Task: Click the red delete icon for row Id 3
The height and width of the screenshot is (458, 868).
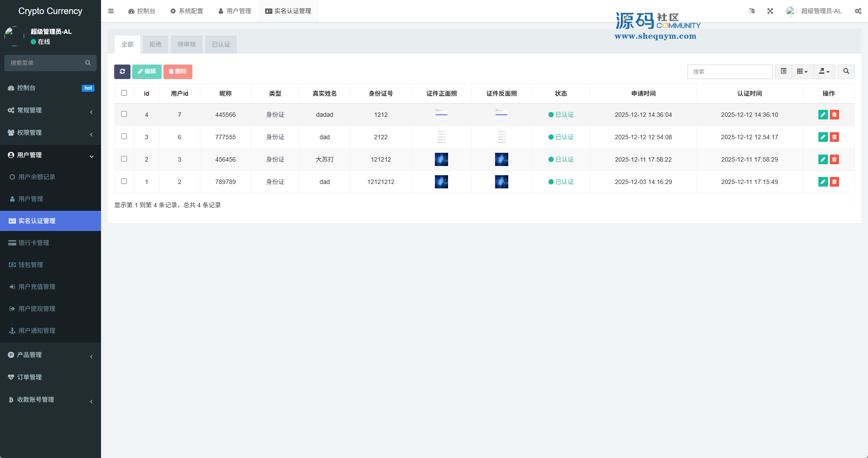Action: [x=834, y=137]
